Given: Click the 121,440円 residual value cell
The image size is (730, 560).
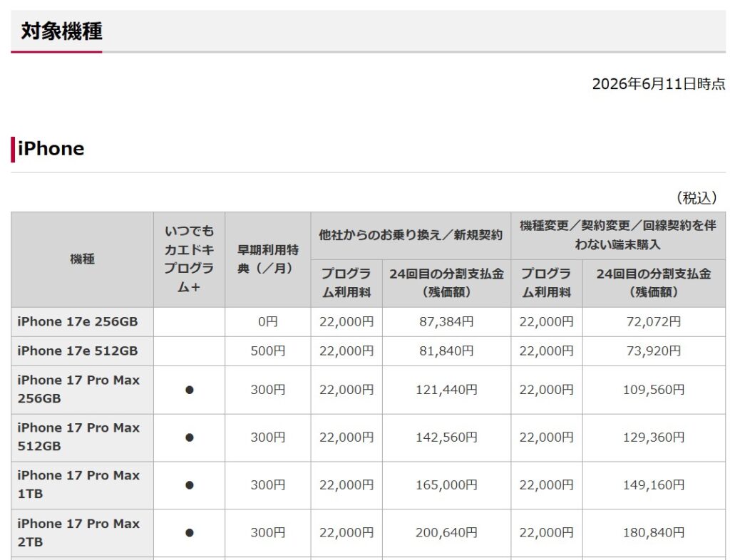Looking at the screenshot, I should click(x=446, y=390).
